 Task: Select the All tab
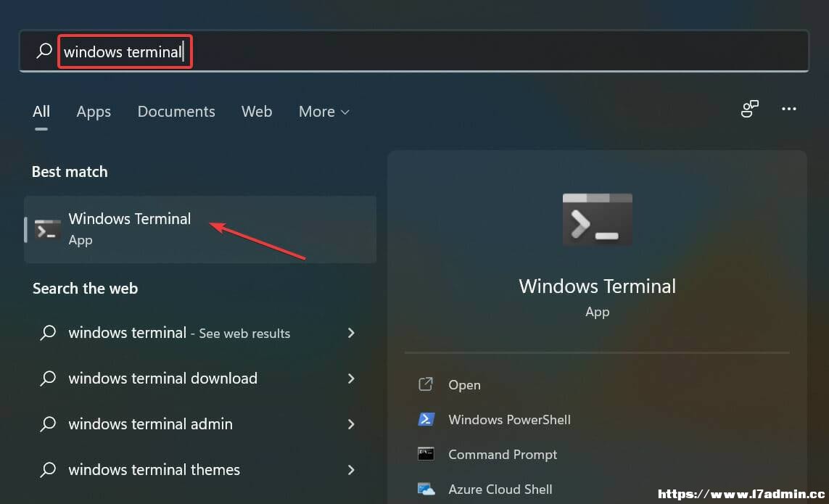(x=41, y=112)
